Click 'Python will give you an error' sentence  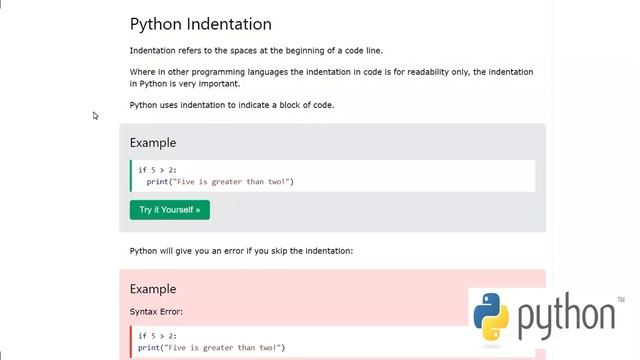[241, 251]
